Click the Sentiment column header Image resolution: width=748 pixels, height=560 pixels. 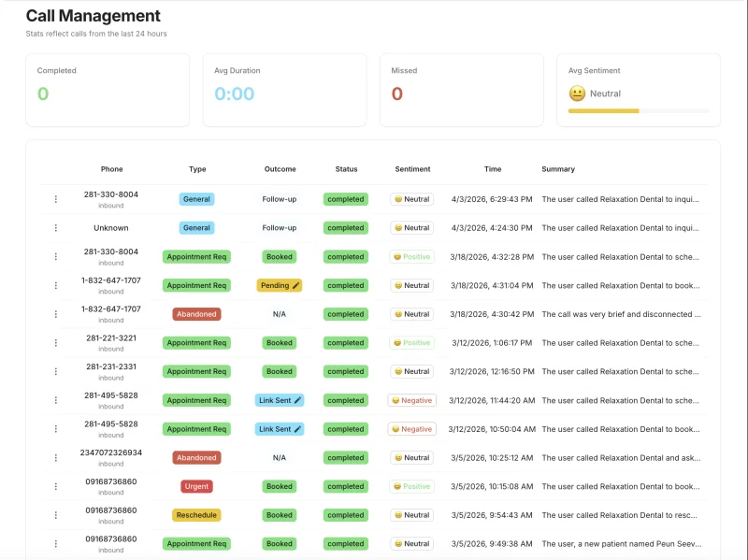pyautogui.click(x=412, y=169)
